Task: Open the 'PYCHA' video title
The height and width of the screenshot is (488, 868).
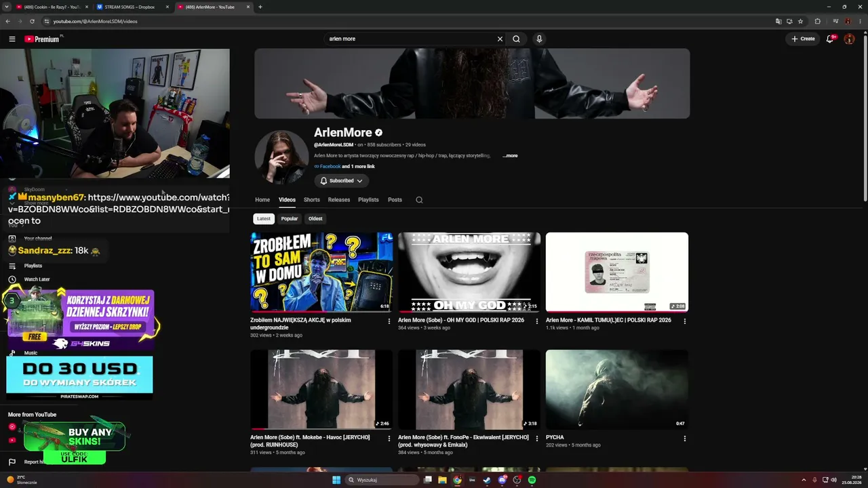Action: (x=555, y=437)
